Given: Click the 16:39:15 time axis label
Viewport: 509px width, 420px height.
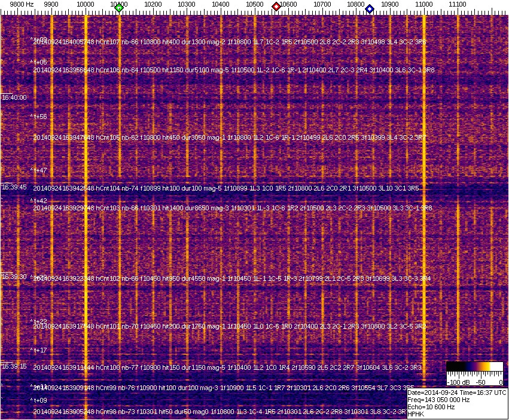Looking at the screenshot, I should pyautogui.click(x=14, y=366).
